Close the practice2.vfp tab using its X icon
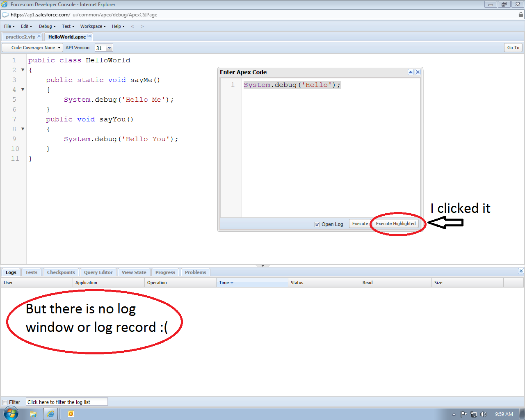The height and width of the screenshot is (420, 525). coord(39,36)
